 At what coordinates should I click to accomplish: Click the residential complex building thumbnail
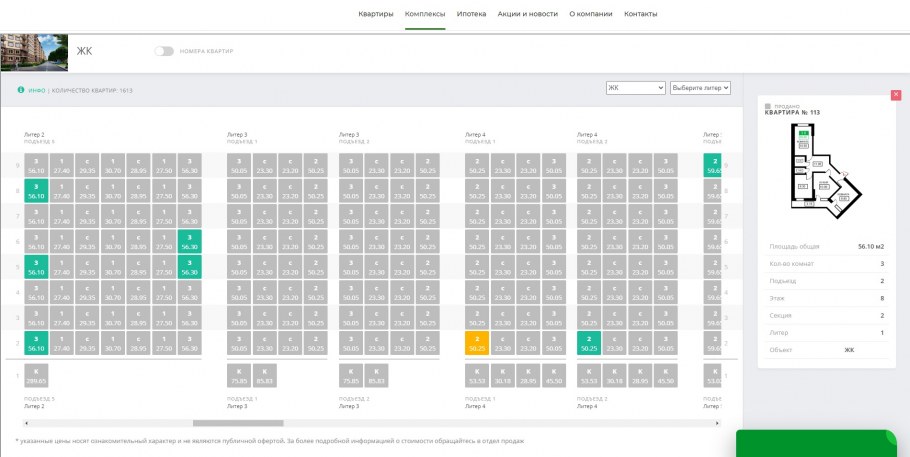(x=34, y=51)
